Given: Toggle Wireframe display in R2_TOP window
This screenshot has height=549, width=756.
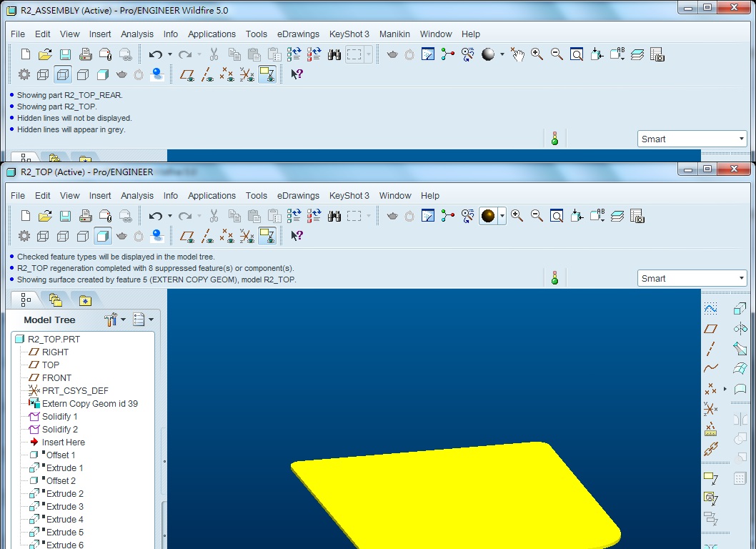Looking at the screenshot, I should [x=43, y=236].
